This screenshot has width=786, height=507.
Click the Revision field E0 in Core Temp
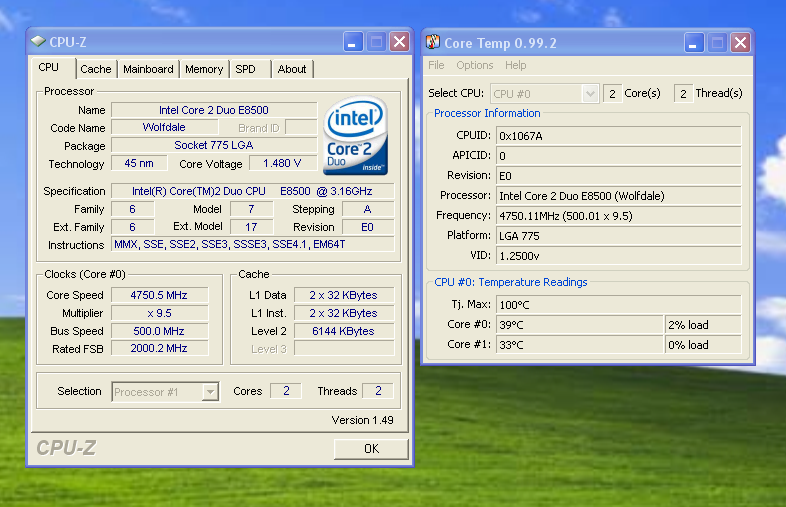pyautogui.click(x=619, y=176)
